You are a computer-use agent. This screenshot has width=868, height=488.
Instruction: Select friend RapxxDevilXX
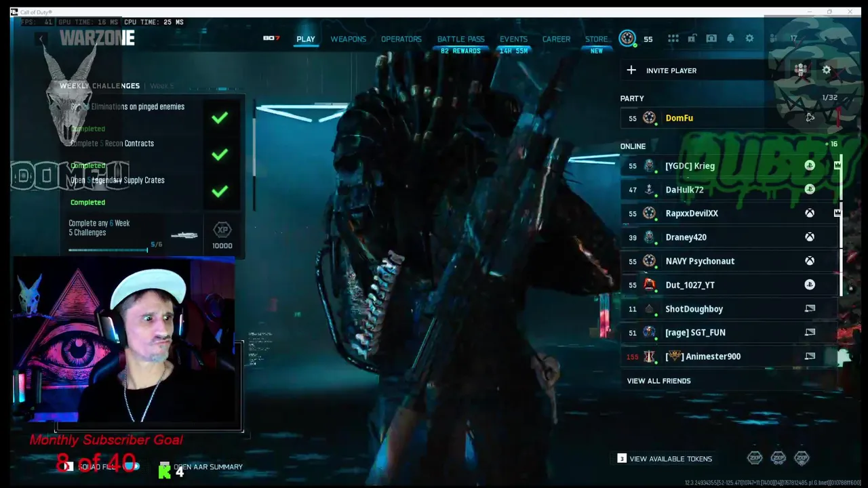pos(729,213)
